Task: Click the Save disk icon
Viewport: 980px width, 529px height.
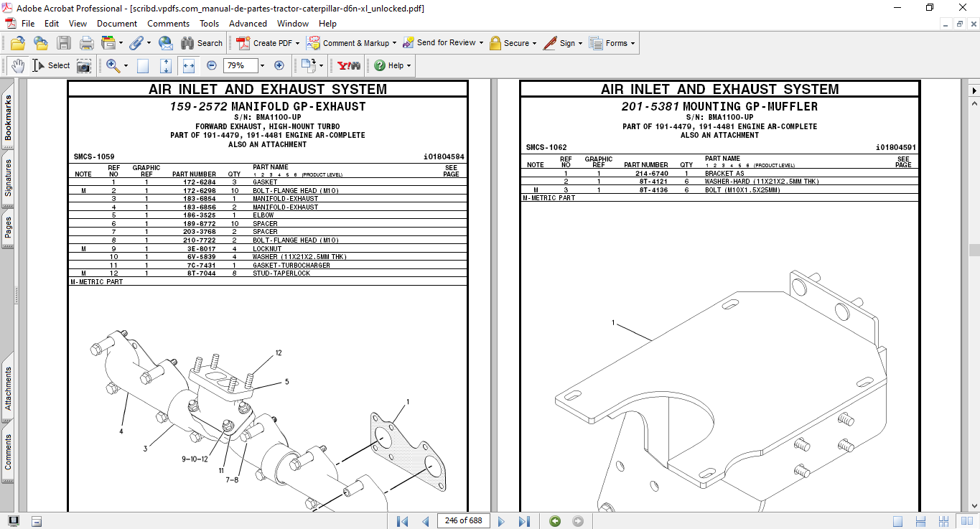Action: pos(64,43)
